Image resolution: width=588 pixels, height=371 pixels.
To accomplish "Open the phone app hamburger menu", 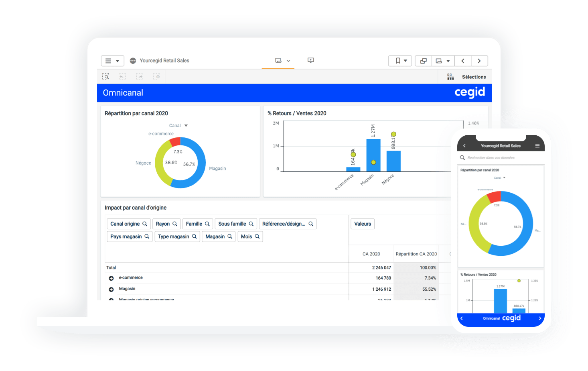I will [x=537, y=146].
